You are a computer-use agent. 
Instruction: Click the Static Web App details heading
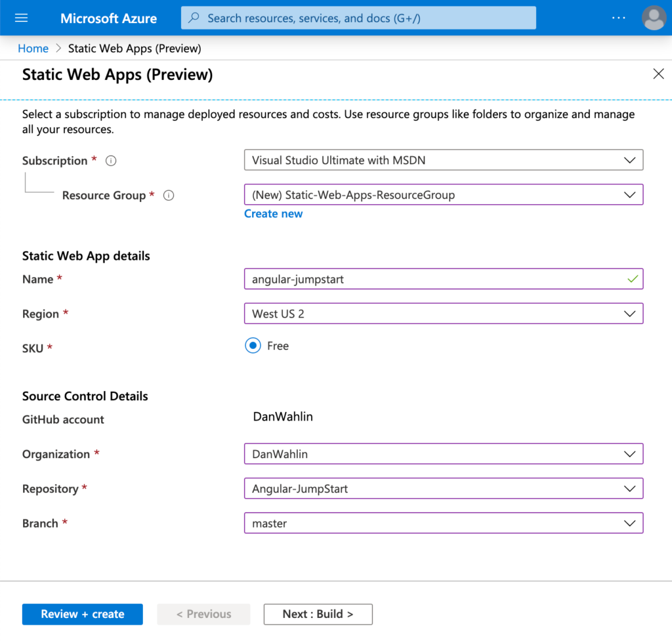pyautogui.click(x=86, y=256)
